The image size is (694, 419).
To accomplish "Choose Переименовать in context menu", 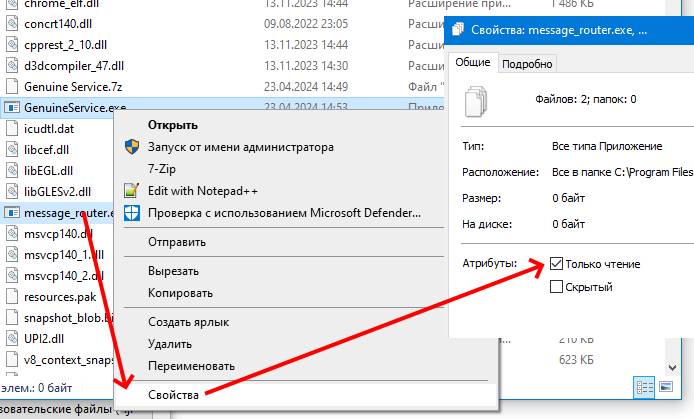I will click(x=191, y=366).
